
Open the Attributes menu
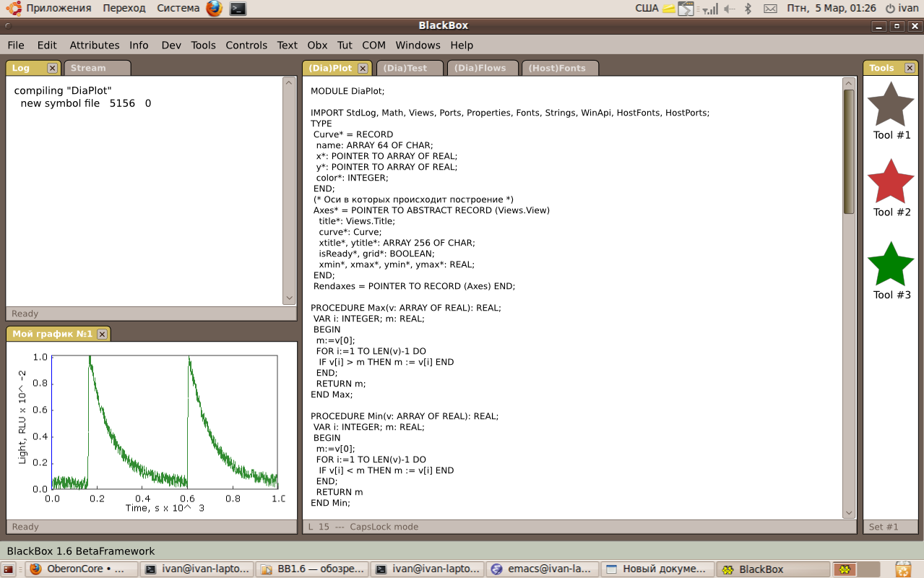(x=95, y=45)
